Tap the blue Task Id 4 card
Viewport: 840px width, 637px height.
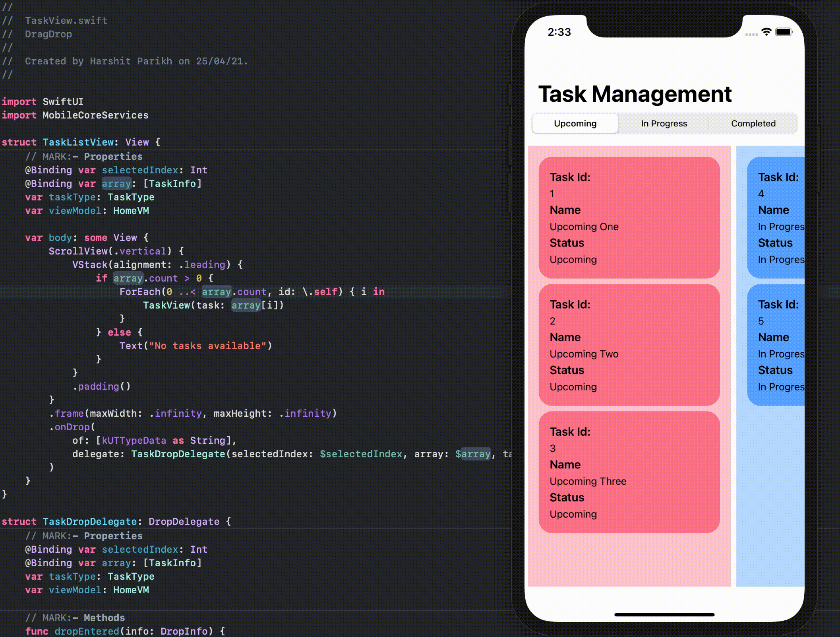click(776, 218)
